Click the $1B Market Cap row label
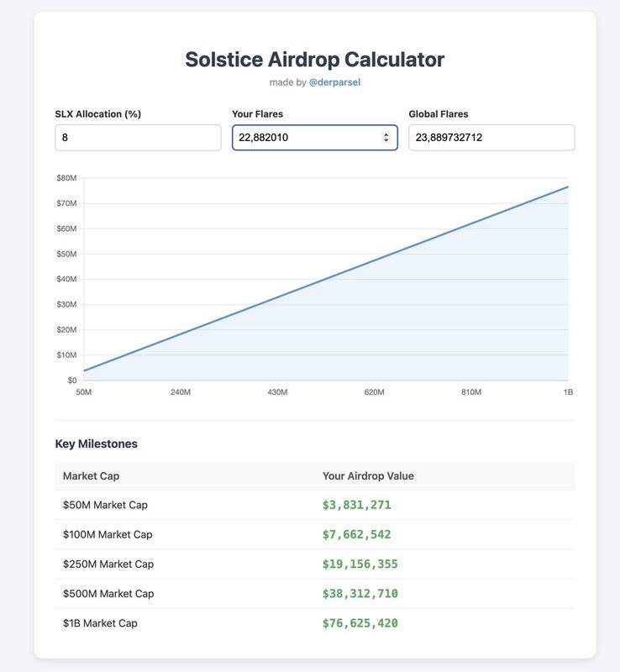This screenshot has width=620, height=672. [x=100, y=623]
